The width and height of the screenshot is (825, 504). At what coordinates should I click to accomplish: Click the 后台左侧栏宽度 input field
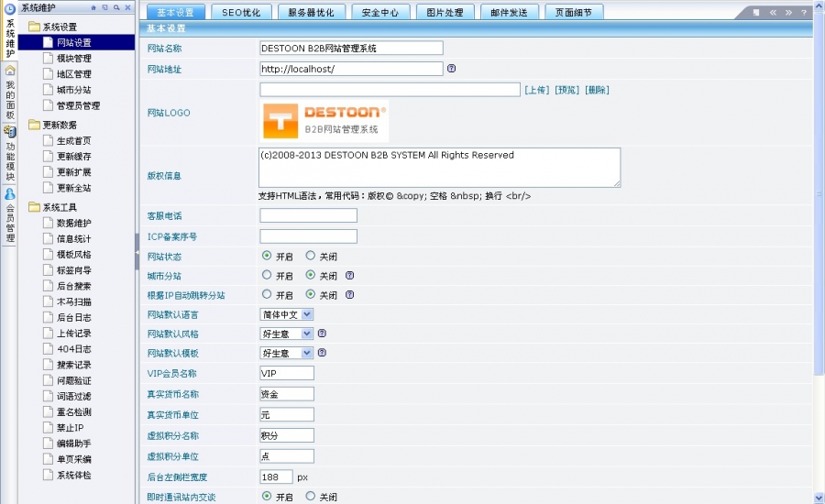[276, 477]
